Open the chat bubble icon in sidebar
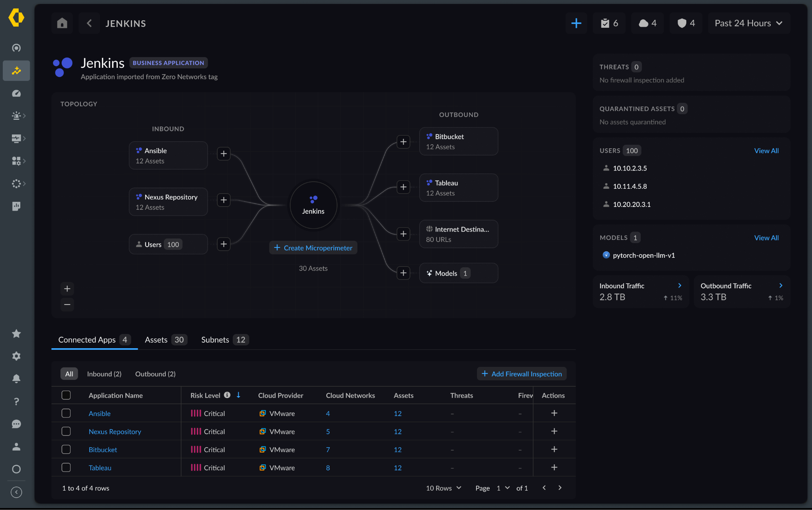This screenshot has width=812, height=510. click(16, 424)
